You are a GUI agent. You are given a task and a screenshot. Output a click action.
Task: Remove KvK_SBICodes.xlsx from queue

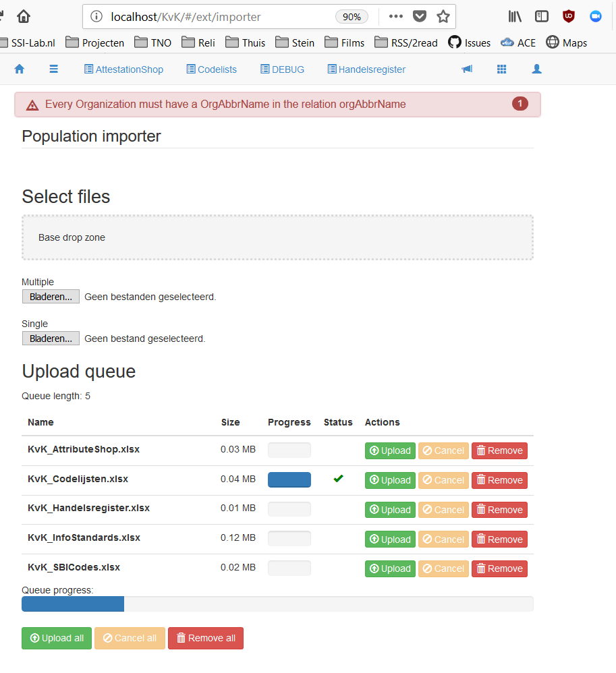coord(499,568)
